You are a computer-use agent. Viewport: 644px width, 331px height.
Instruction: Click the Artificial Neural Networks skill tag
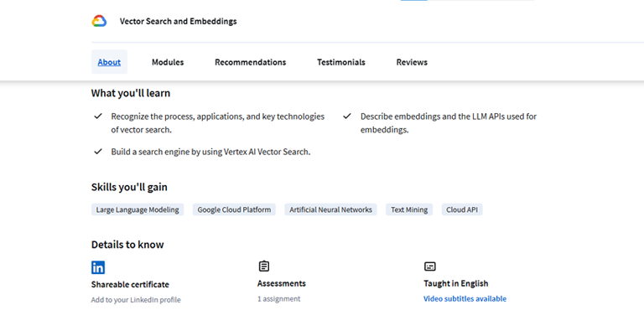pos(330,209)
